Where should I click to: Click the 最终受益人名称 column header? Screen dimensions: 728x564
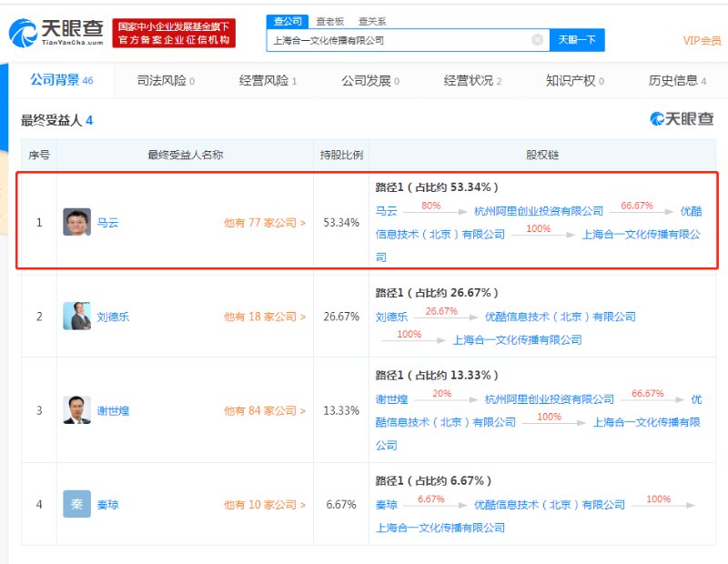pos(186,155)
